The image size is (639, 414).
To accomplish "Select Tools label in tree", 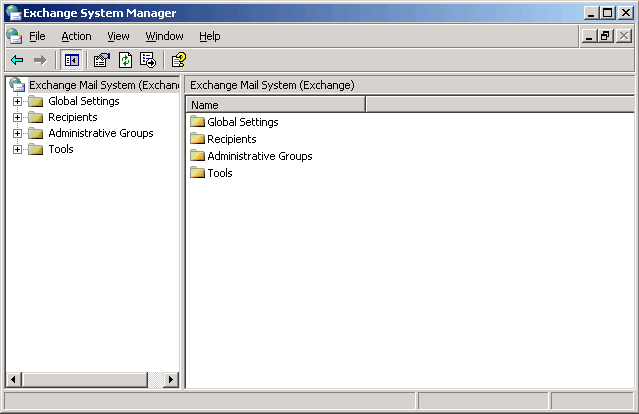I will coord(61,149).
